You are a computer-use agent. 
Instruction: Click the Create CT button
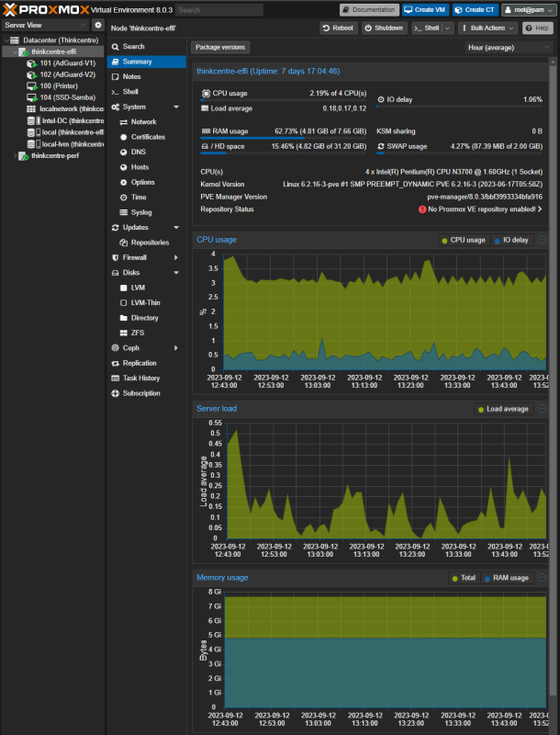(x=476, y=10)
